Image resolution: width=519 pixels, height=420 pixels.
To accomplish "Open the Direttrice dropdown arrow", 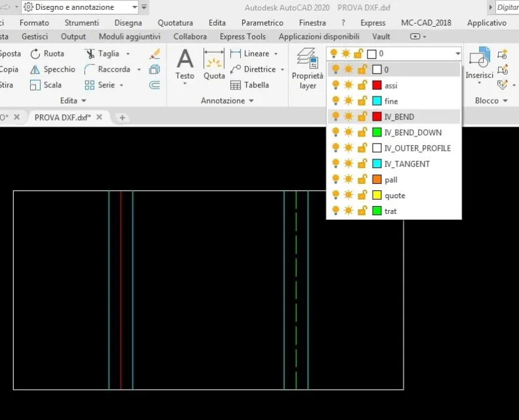I will click(282, 70).
